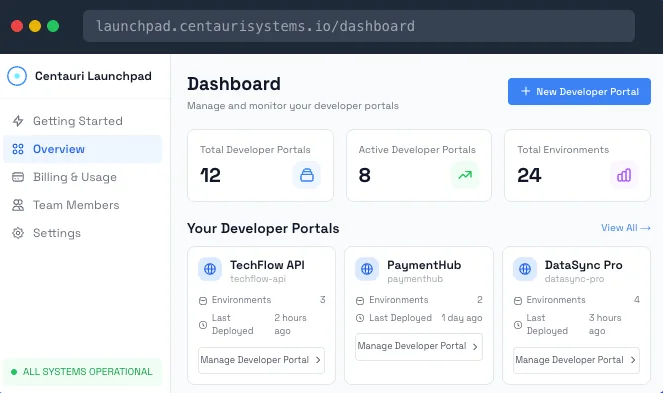Open the Active Developer Portals stat card

[x=419, y=165]
